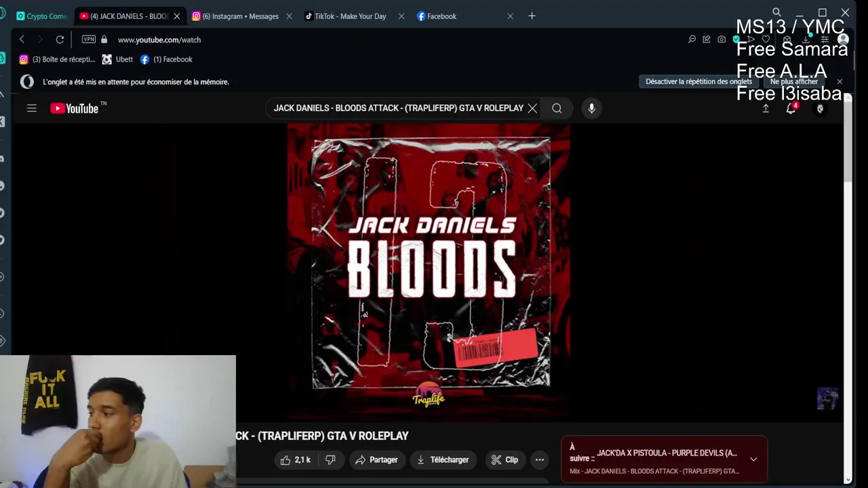Click JACK'DA X PISTOULA - PURPLE DEVILS title

667,453
